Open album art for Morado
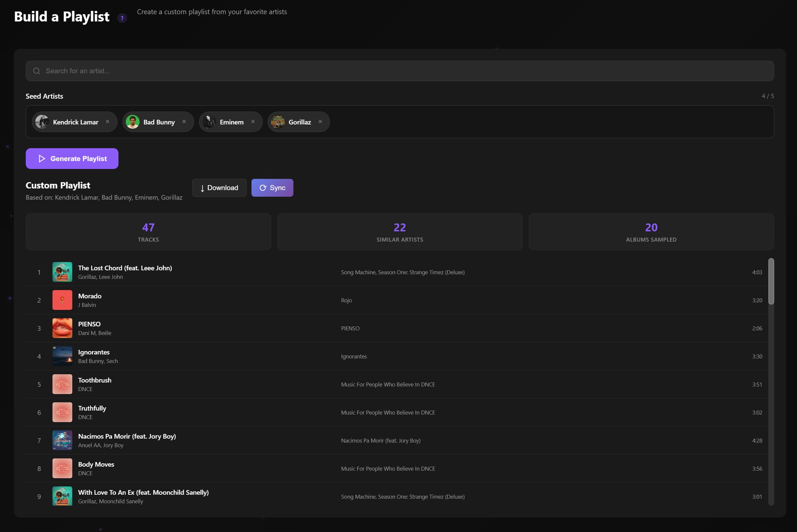The height and width of the screenshot is (532, 797). click(62, 300)
